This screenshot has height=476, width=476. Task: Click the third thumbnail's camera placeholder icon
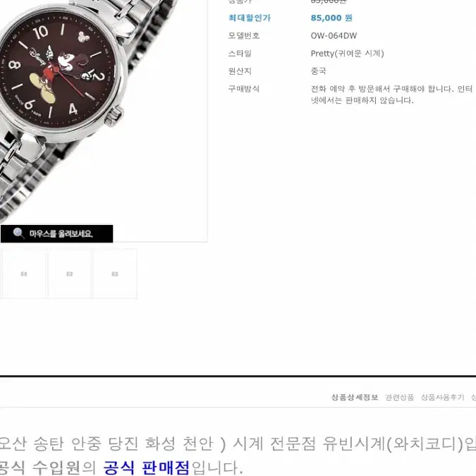coord(115,274)
